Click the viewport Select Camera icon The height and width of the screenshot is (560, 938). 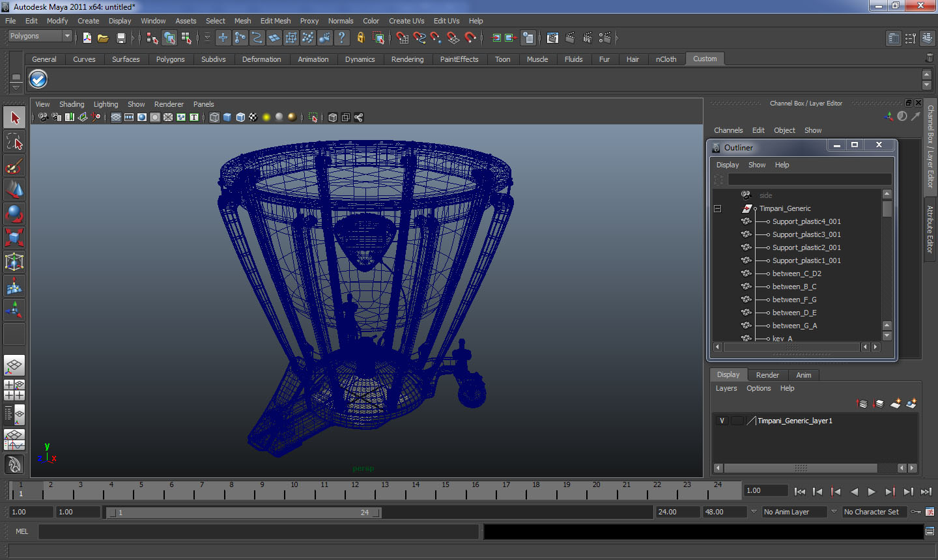pyautogui.click(x=43, y=117)
